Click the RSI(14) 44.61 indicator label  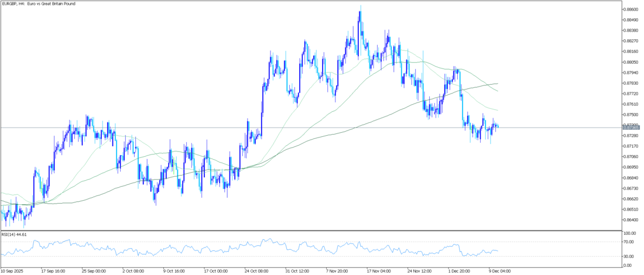coord(16,233)
